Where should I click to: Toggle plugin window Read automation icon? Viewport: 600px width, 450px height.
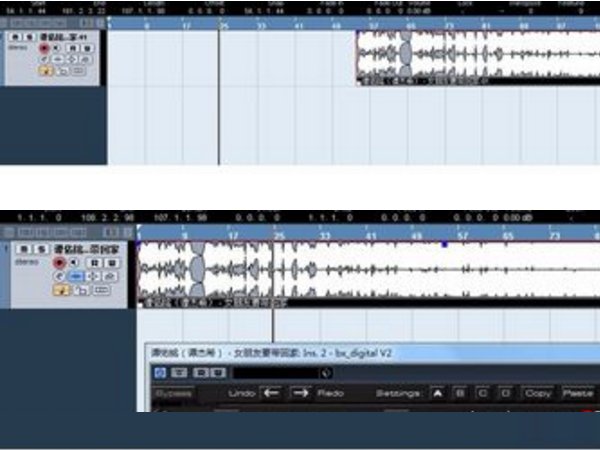(x=201, y=373)
